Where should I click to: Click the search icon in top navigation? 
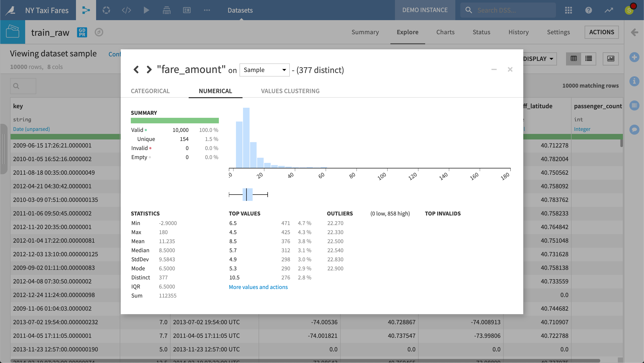(468, 10)
